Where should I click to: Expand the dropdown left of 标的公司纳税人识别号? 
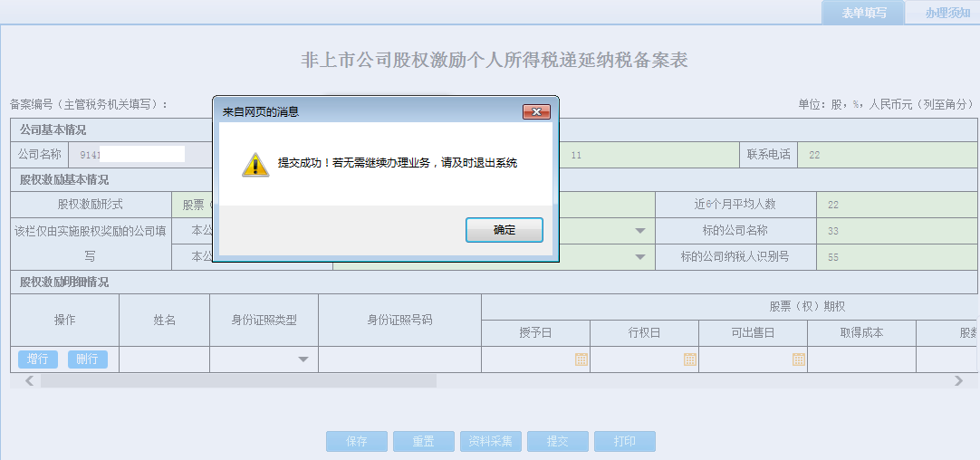point(640,257)
